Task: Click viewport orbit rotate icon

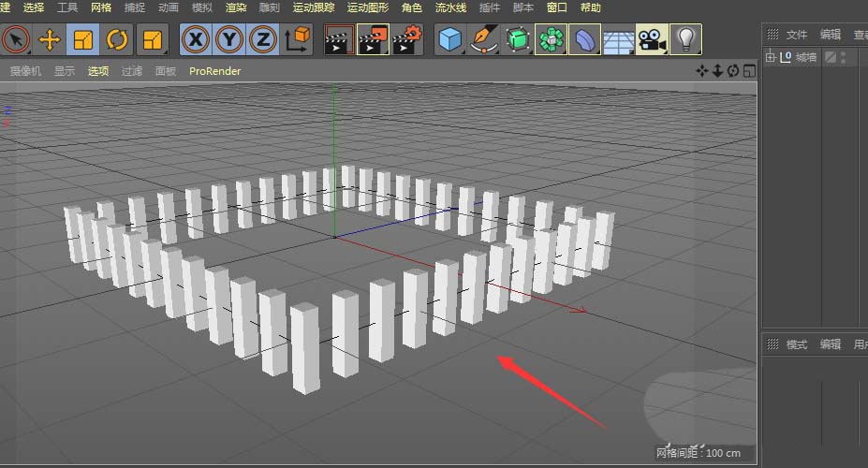Action: click(x=733, y=71)
